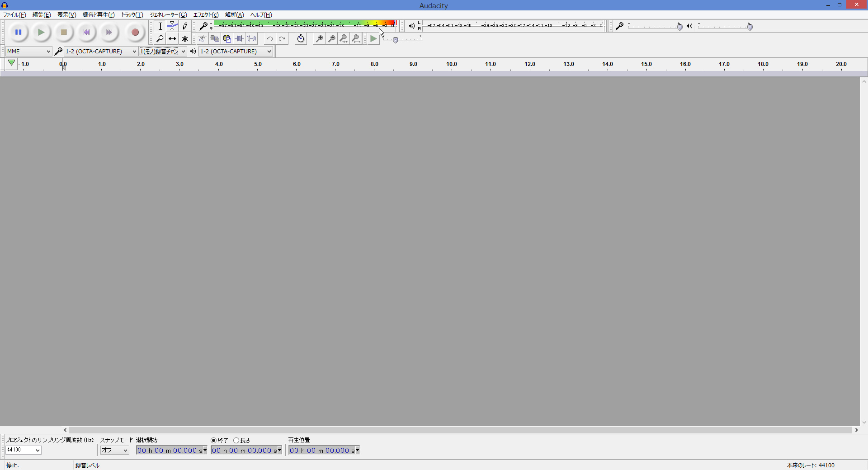
Task: Click the Stop transport button
Action: coord(64,33)
